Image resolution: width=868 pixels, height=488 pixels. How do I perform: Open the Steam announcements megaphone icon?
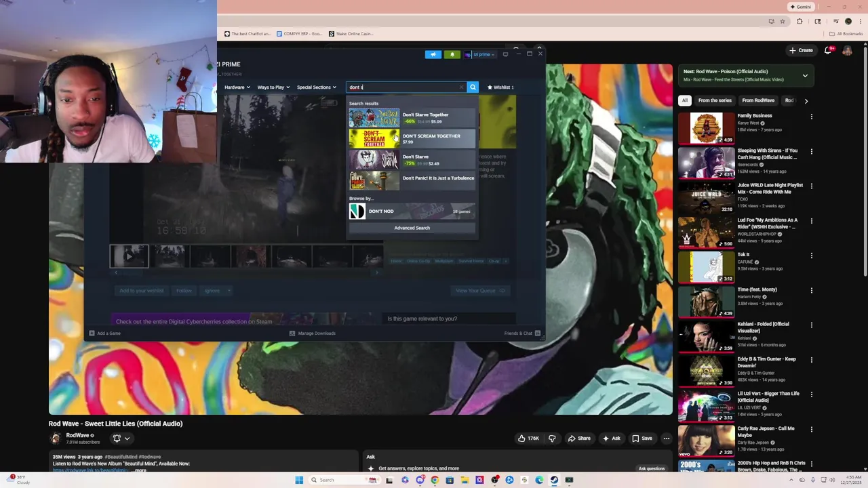pos(433,54)
